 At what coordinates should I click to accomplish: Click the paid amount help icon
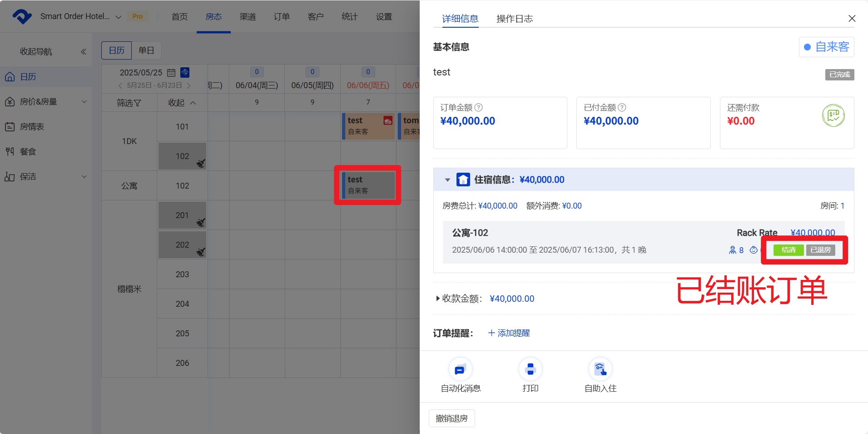(x=622, y=108)
